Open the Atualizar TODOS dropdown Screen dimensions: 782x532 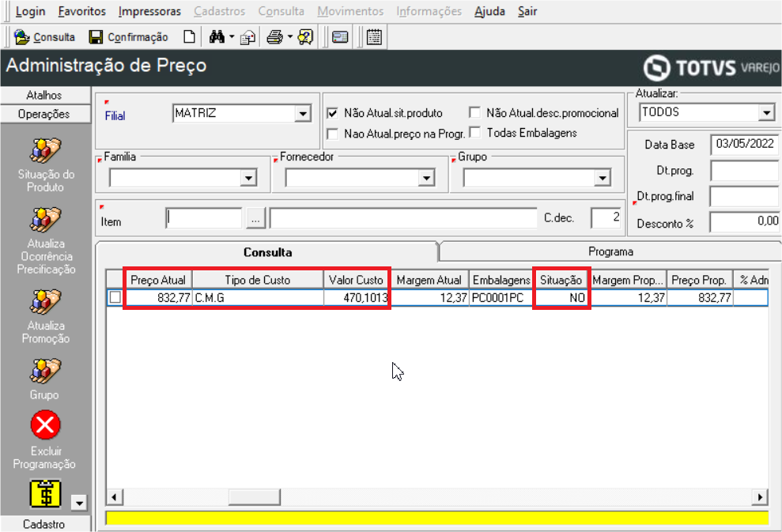tap(766, 113)
